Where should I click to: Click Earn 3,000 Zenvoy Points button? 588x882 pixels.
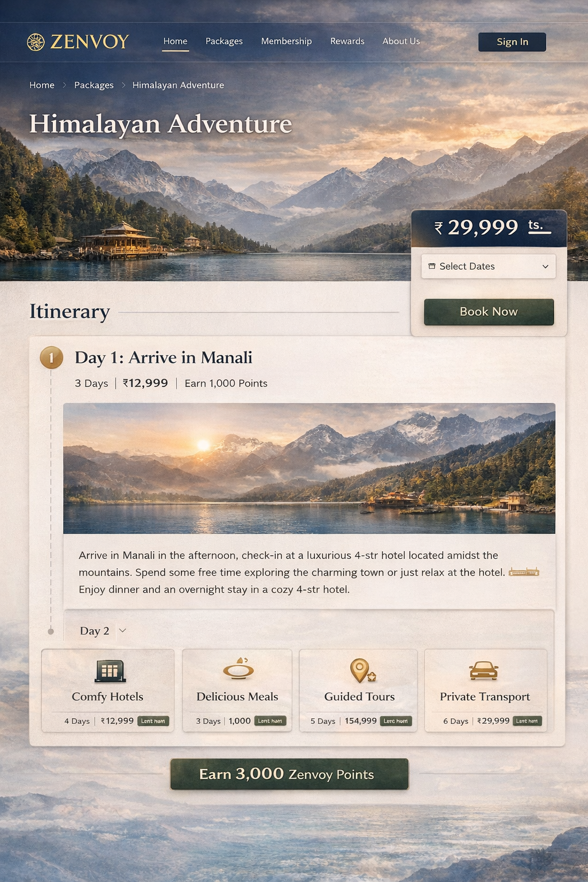[289, 774]
